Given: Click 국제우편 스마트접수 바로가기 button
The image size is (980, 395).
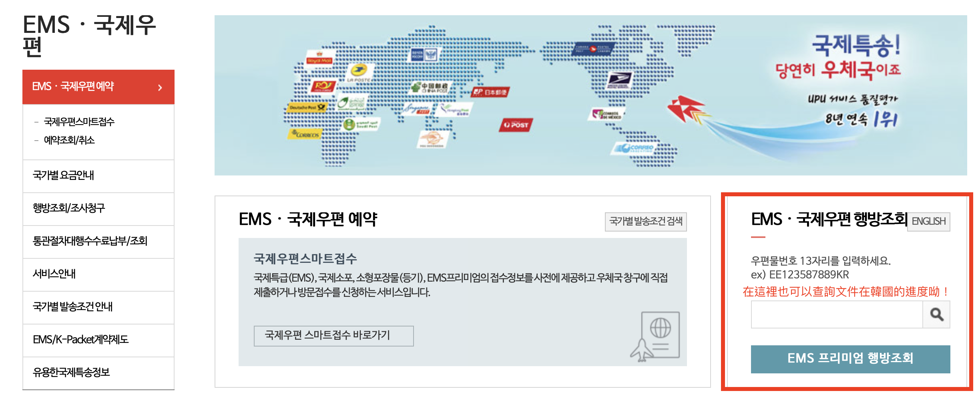Looking at the screenshot, I should [334, 336].
